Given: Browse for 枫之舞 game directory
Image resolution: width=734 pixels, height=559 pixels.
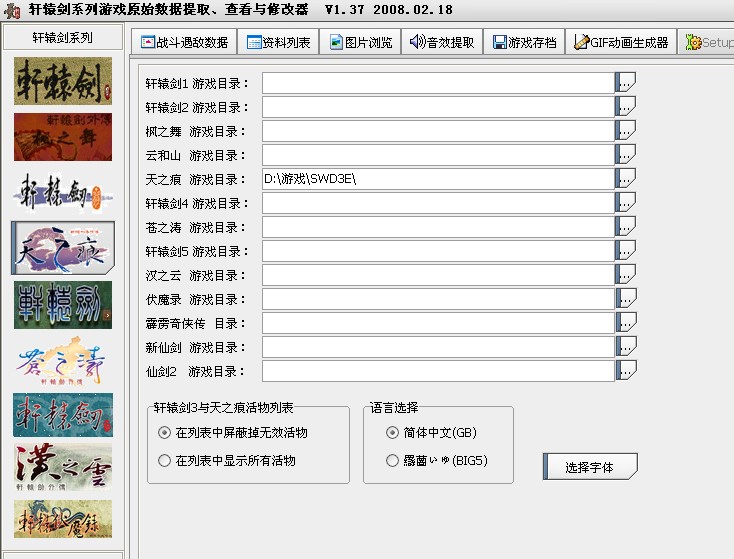Looking at the screenshot, I should pos(625,131).
